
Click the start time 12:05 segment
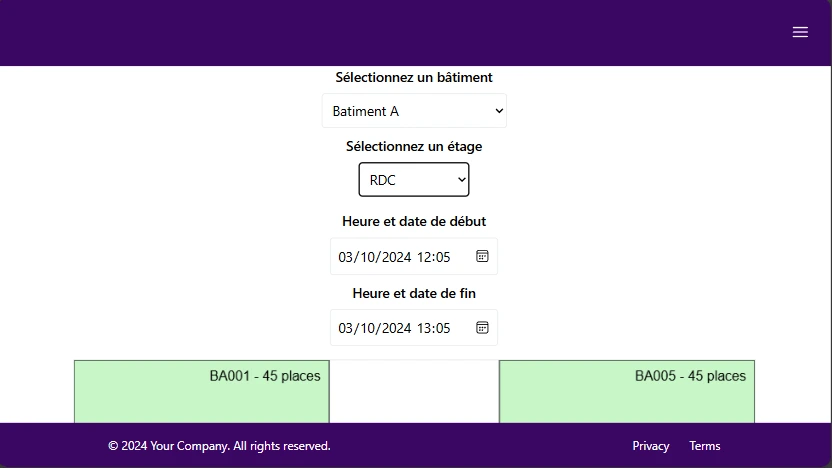click(x=434, y=257)
